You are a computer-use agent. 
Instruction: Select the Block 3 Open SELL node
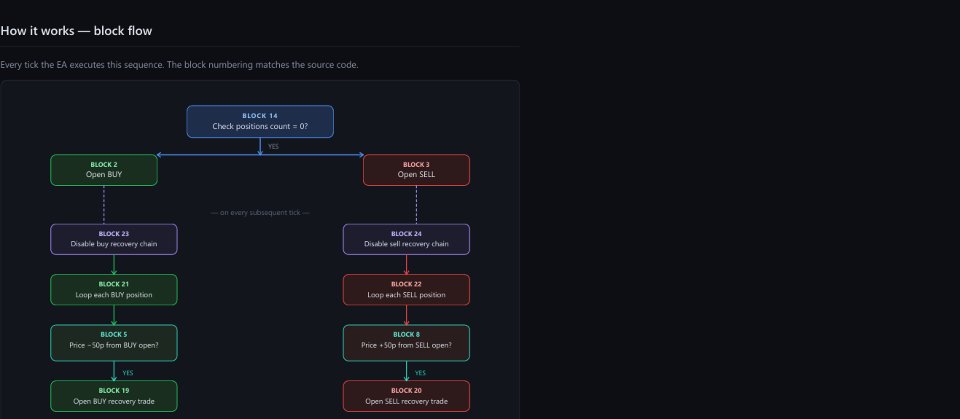pyautogui.click(x=416, y=170)
